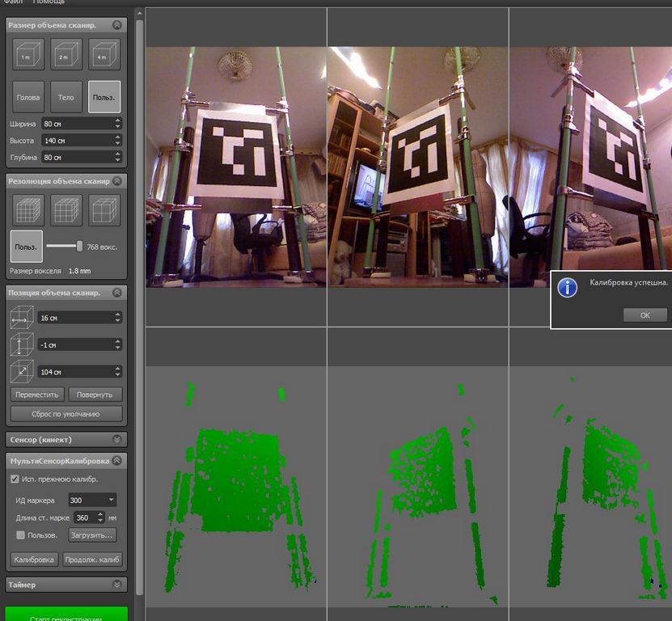Open the ИД маркера dropdown

pos(92,500)
